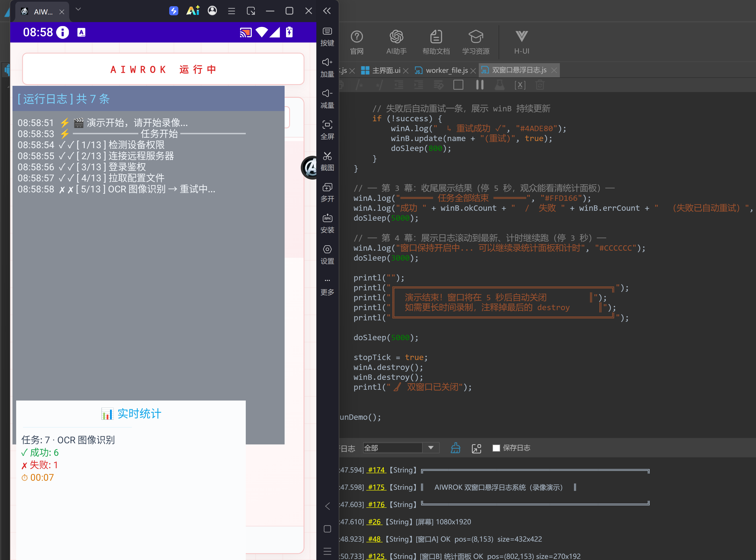
Task: Show 更多 extra sidebar tools
Action: [327, 287]
